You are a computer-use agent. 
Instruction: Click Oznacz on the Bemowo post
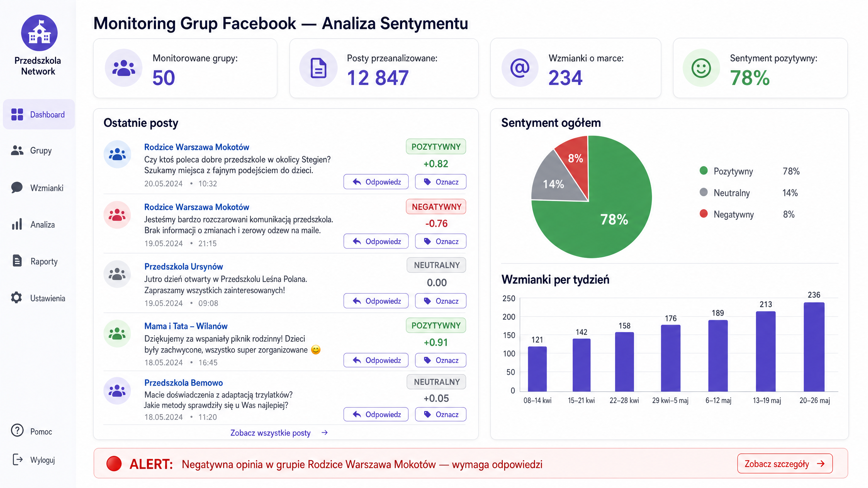tap(440, 414)
